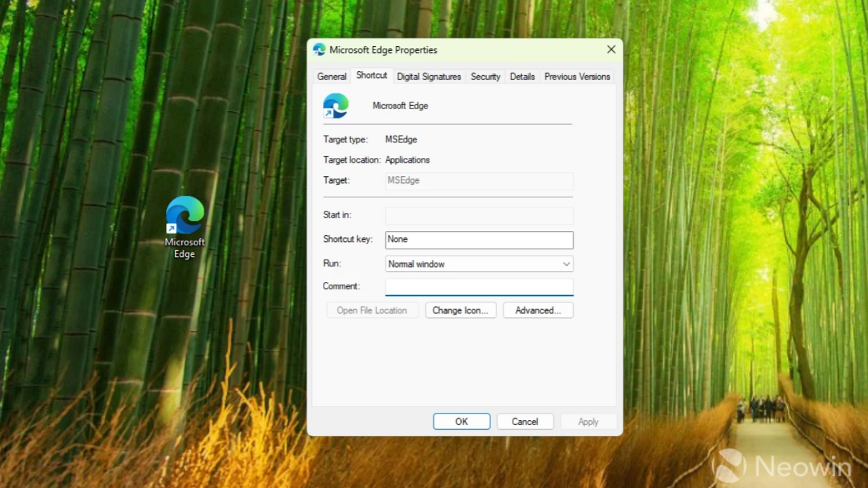Image resolution: width=868 pixels, height=488 pixels.
Task: Show the Details tab
Action: [x=522, y=77]
